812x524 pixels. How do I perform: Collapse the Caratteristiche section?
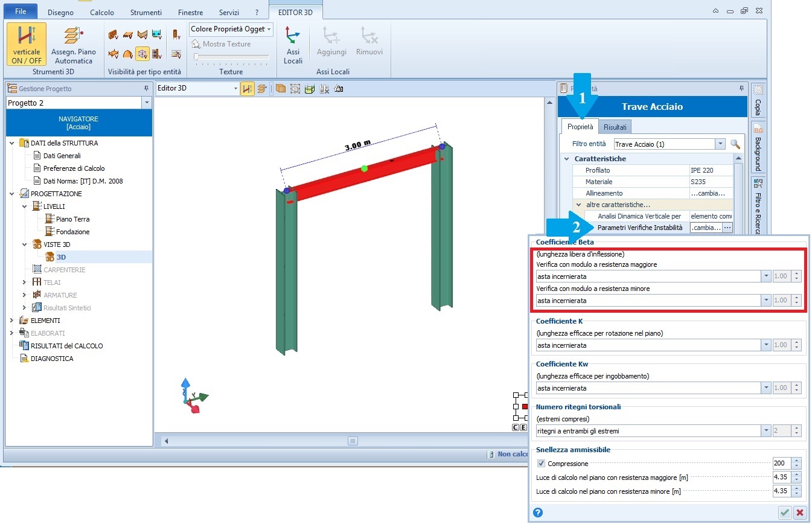pos(567,159)
